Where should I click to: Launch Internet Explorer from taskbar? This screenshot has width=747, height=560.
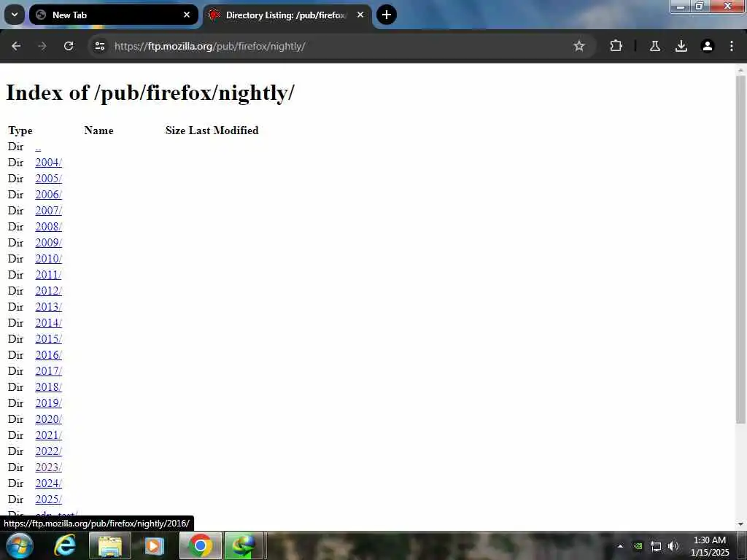click(65, 545)
